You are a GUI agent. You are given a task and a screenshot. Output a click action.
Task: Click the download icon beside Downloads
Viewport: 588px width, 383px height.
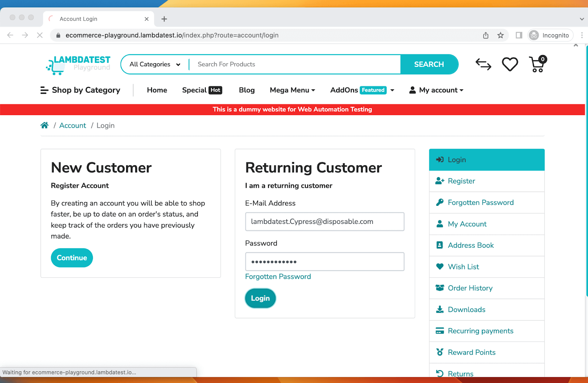(x=440, y=309)
